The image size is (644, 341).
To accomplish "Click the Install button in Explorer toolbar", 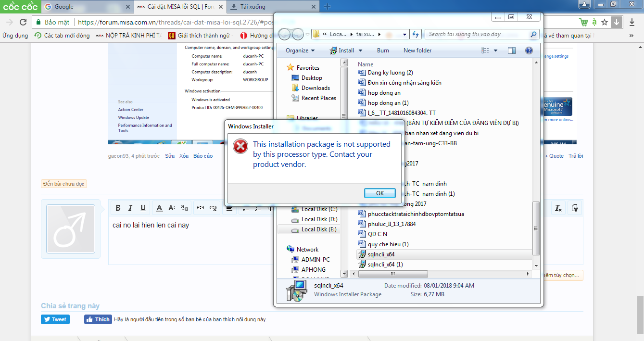I will pyautogui.click(x=342, y=51).
